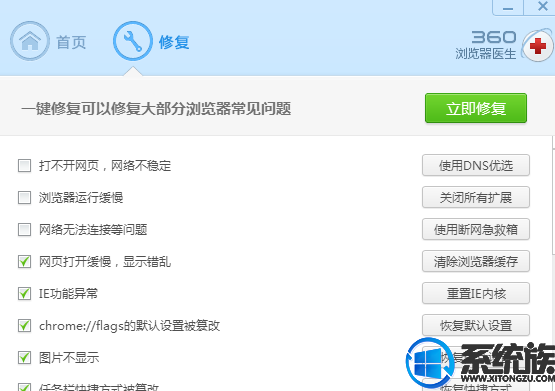Click the 浏览器医生 title text
The width and height of the screenshot is (555, 391).
click(x=486, y=54)
